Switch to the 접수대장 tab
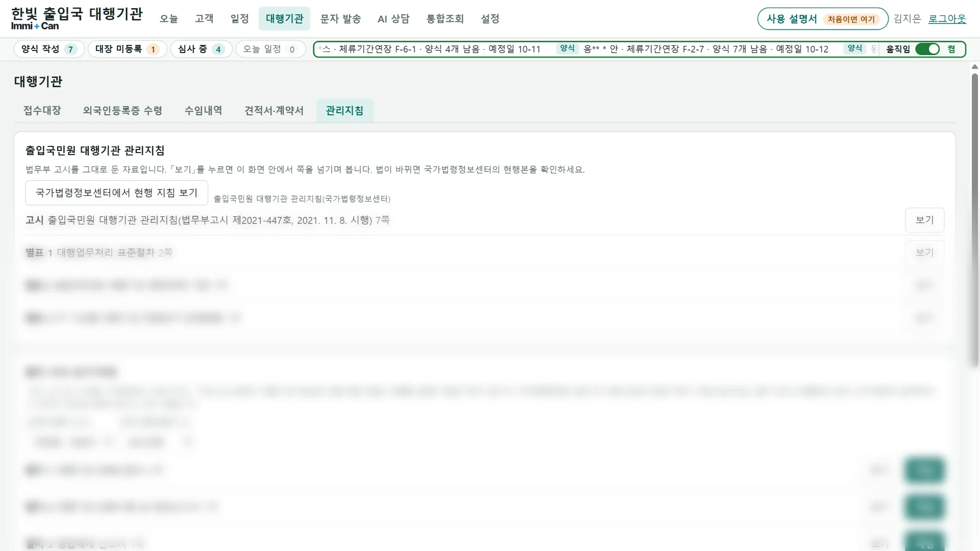980x551 pixels. [x=42, y=111]
